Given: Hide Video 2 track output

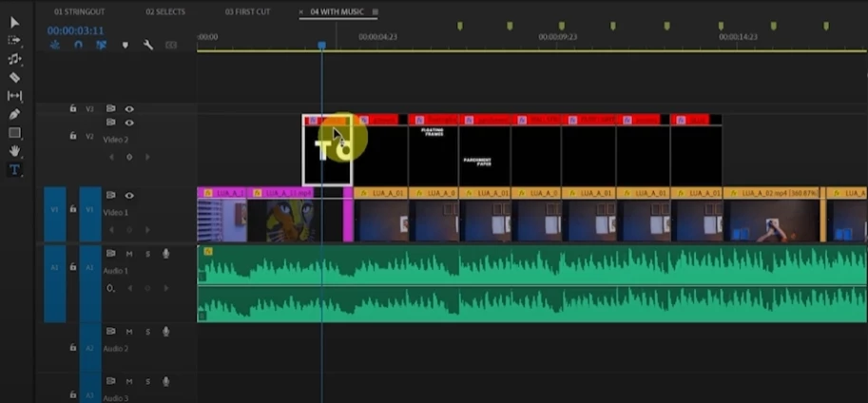Looking at the screenshot, I should (129, 123).
